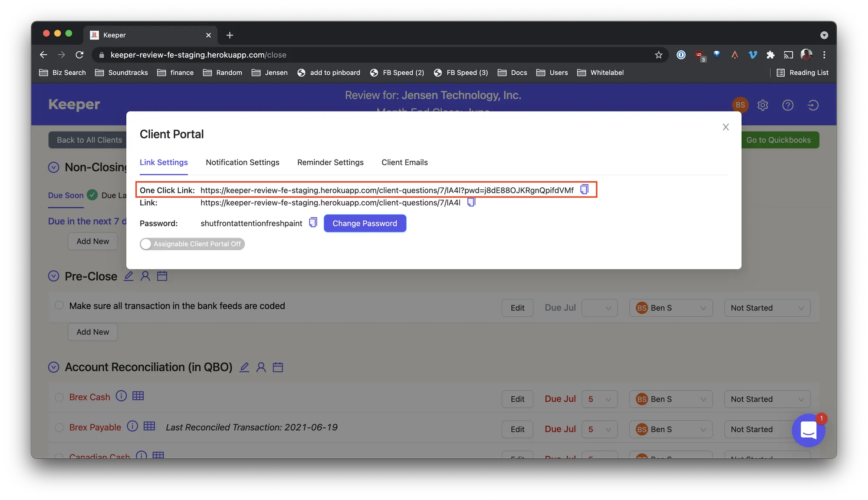Open status dropdown for bank feeds task
This screenshot has height=500, width=868.
coord(767,308)
